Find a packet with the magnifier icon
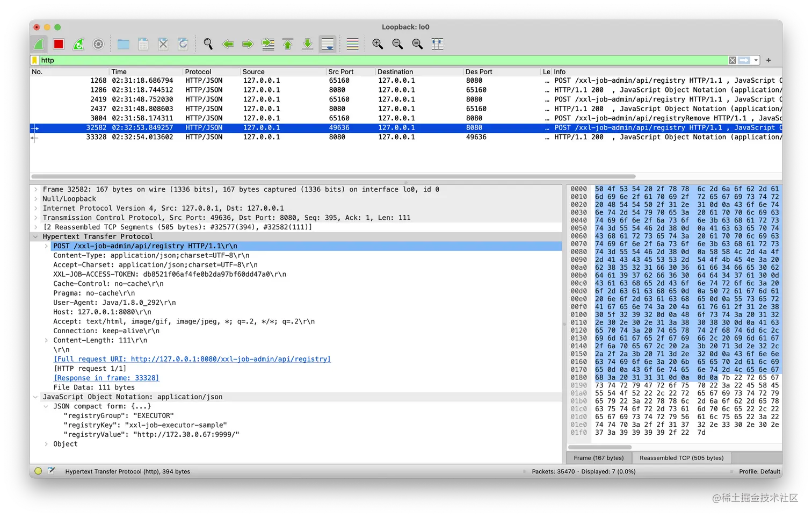 pos(208,44)
